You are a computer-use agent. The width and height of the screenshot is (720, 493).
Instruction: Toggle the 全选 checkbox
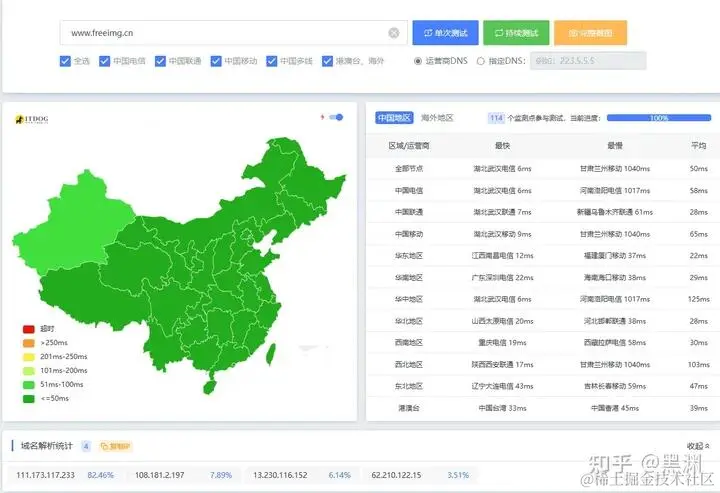pos(65,61)
